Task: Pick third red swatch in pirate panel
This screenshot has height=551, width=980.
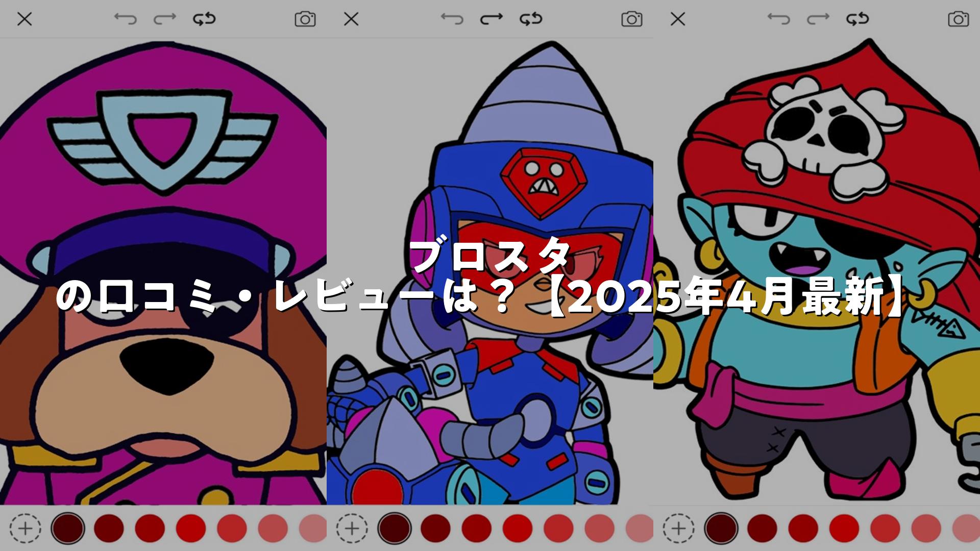Action: 803,528
